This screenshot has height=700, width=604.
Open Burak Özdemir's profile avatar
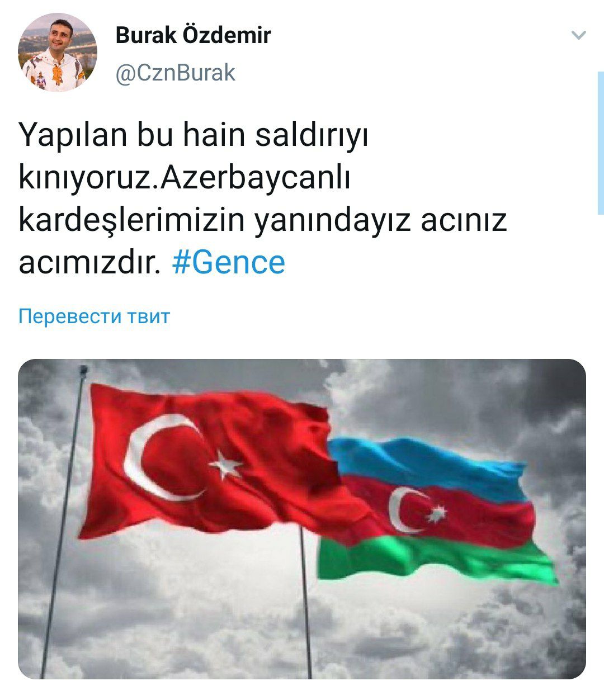(58, 53)
